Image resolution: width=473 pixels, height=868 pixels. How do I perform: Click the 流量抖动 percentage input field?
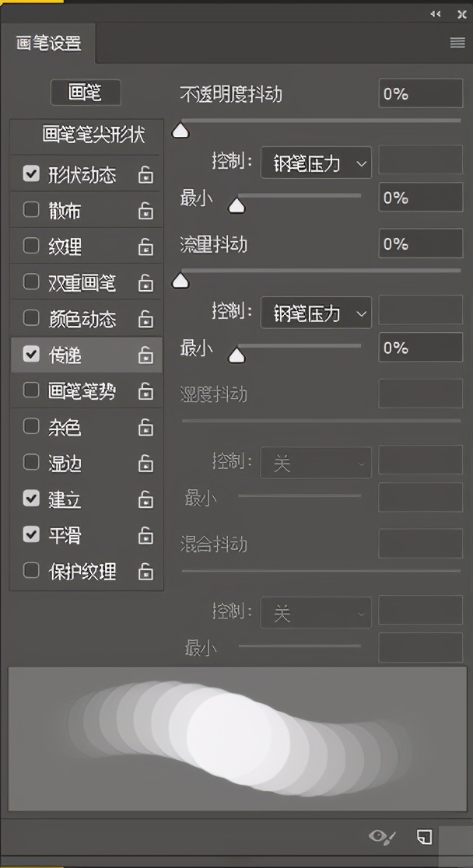coord(420,244)
